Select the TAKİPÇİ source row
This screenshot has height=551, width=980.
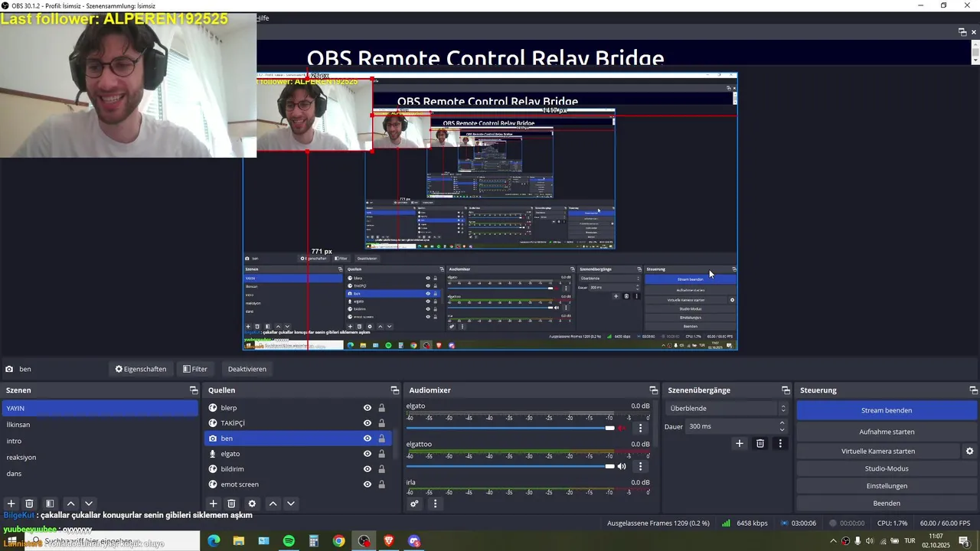(298, 423)
